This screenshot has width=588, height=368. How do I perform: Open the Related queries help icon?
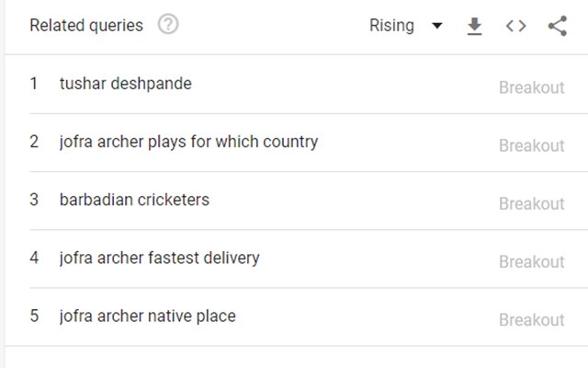[168, 25]
